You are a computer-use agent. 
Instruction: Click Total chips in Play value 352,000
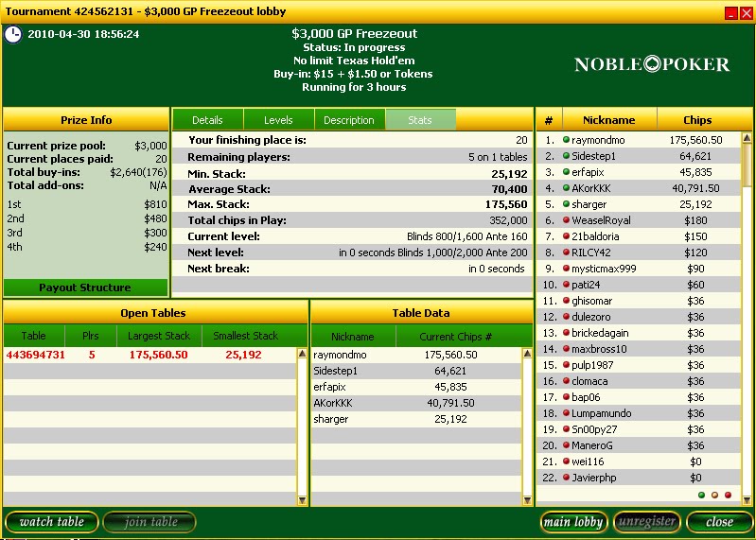(x=508, y=220)
